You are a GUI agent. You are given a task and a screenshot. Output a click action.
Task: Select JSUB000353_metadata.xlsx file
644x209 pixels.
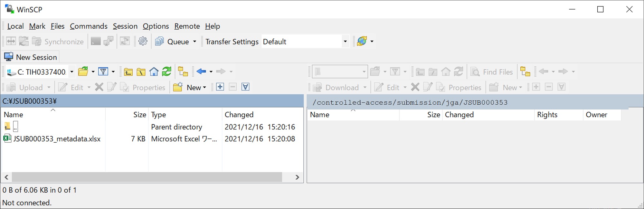click(x=57, y=139)
